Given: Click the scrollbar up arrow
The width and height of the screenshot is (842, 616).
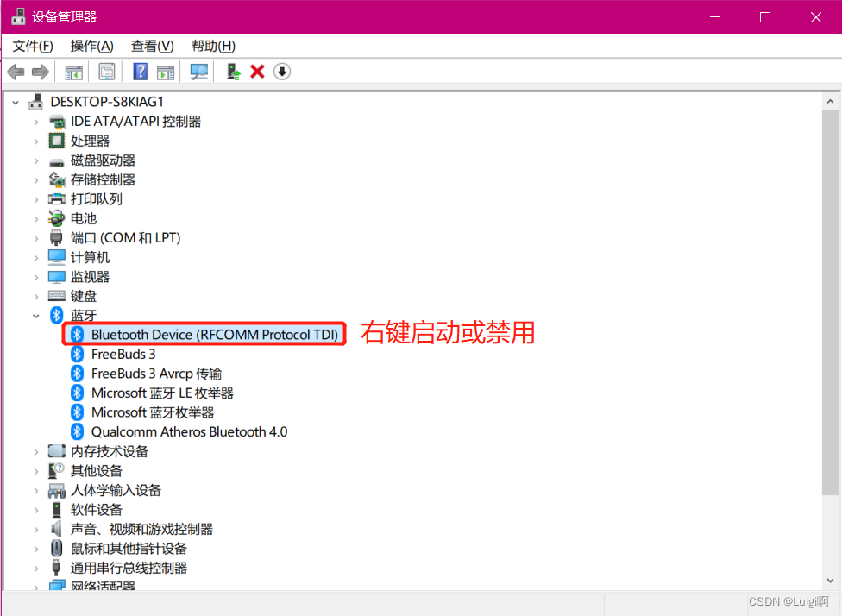Looking at the screenshot, I should point(830,102).
